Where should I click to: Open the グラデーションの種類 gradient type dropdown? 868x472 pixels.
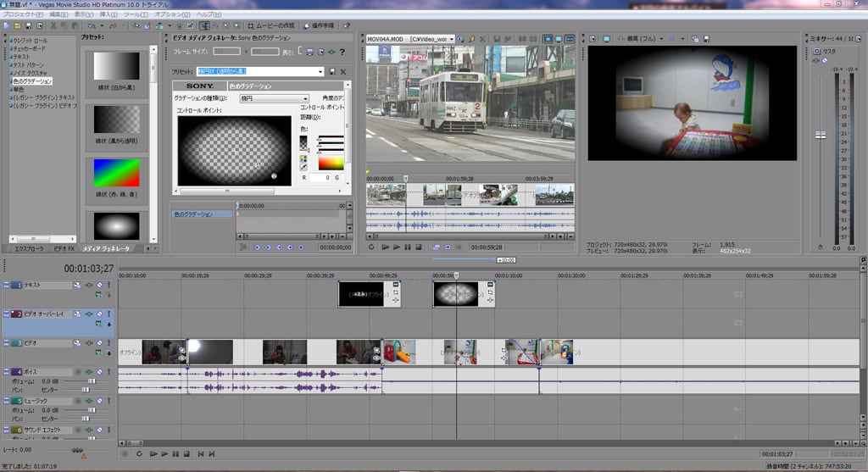(304, 99)
